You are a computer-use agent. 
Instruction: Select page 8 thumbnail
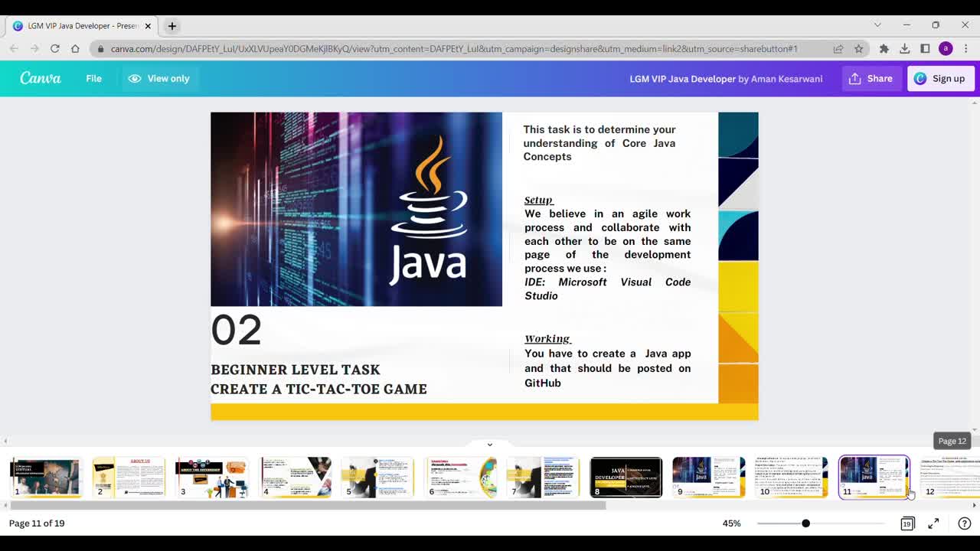point(626,477)
